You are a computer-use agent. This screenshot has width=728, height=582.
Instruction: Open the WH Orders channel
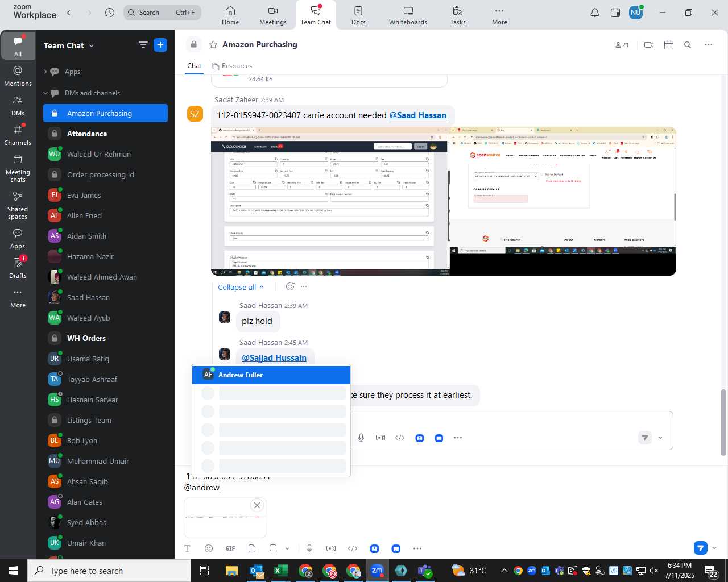[105, 338]
